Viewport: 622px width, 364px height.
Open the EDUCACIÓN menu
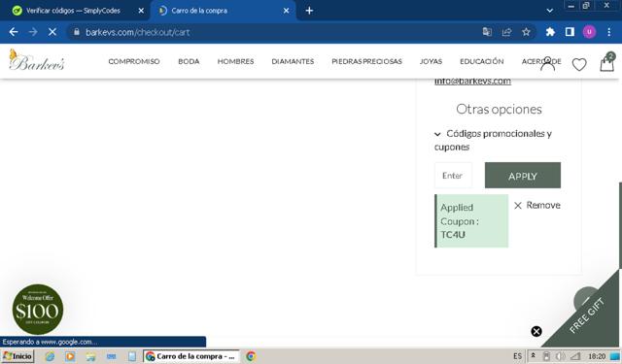(482, 61)
